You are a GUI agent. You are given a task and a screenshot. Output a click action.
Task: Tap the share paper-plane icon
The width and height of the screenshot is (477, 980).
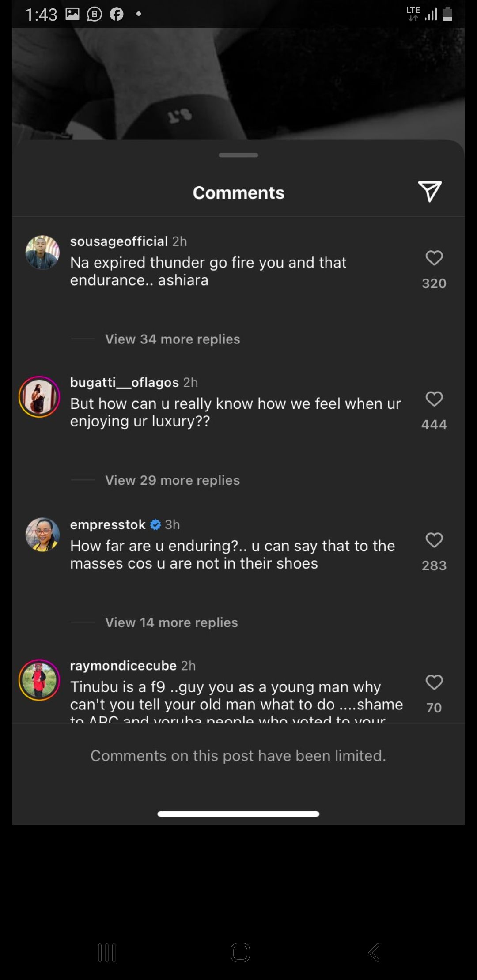[429, 192]
